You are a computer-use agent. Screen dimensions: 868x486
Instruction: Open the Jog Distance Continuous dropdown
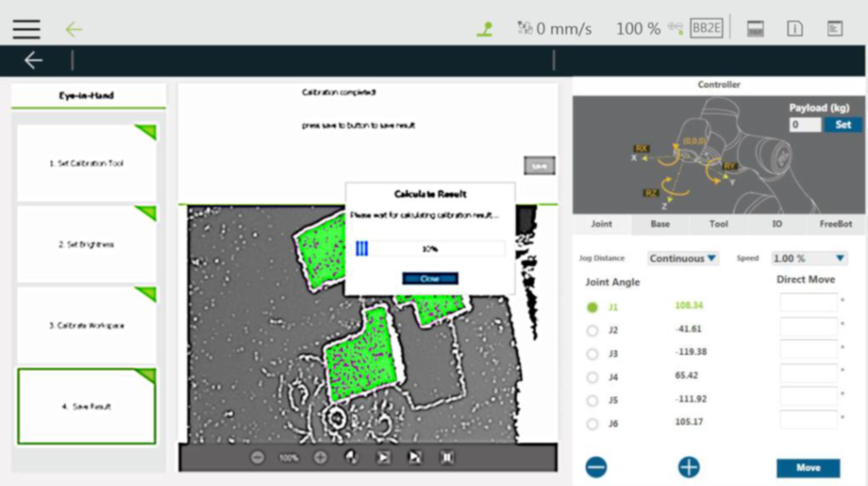(x=683, y=258)
